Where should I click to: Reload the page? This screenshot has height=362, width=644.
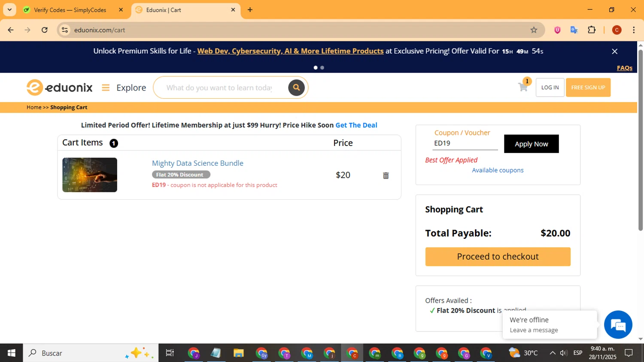coord(45,30)
